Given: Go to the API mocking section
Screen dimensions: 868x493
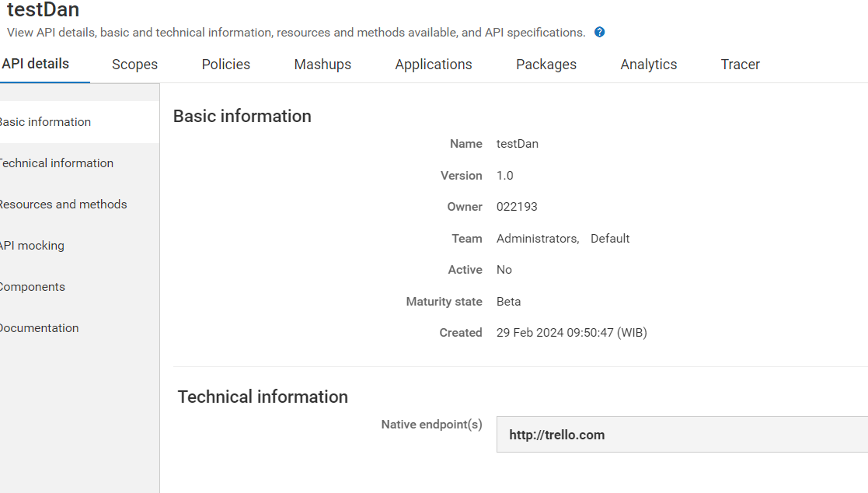Looking at the screenshot, I should point(32,246).
